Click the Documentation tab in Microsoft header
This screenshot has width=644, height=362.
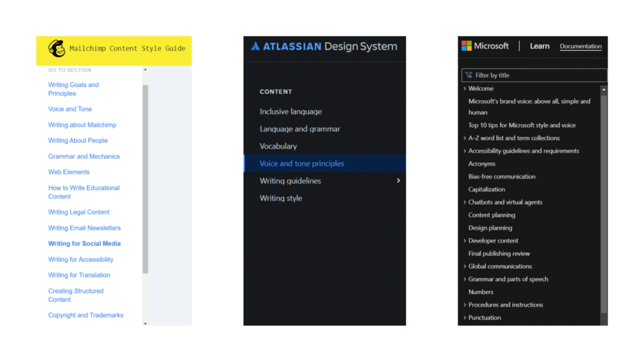point(581,46)
